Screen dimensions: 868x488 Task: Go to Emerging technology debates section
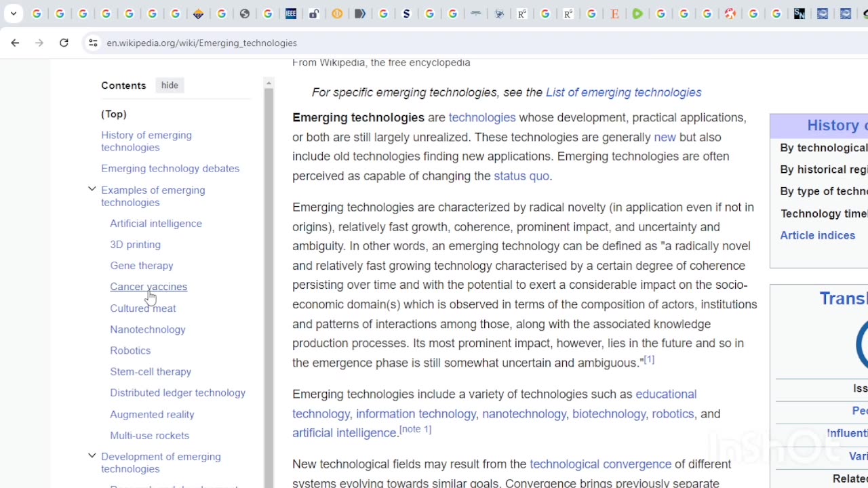tap(170, 168)
